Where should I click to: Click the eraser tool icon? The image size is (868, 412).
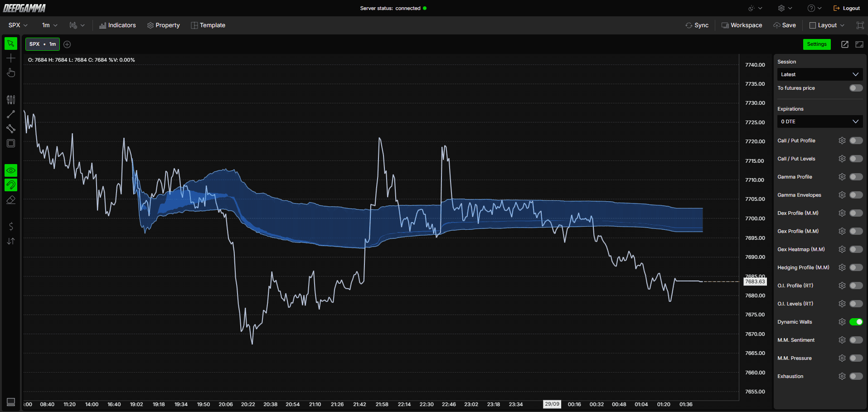coord(11,199)
